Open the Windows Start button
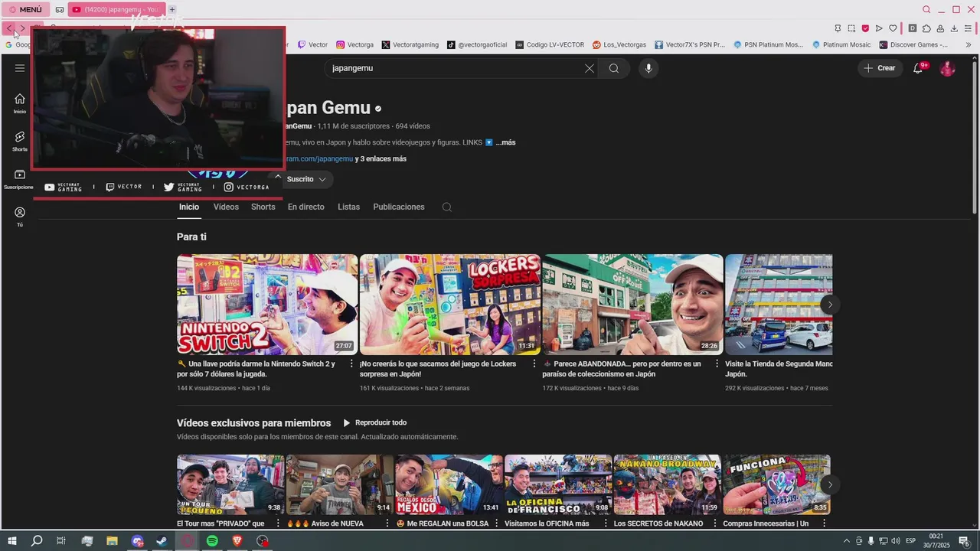This screenshot has height=551, width=980. pos(12,541)
